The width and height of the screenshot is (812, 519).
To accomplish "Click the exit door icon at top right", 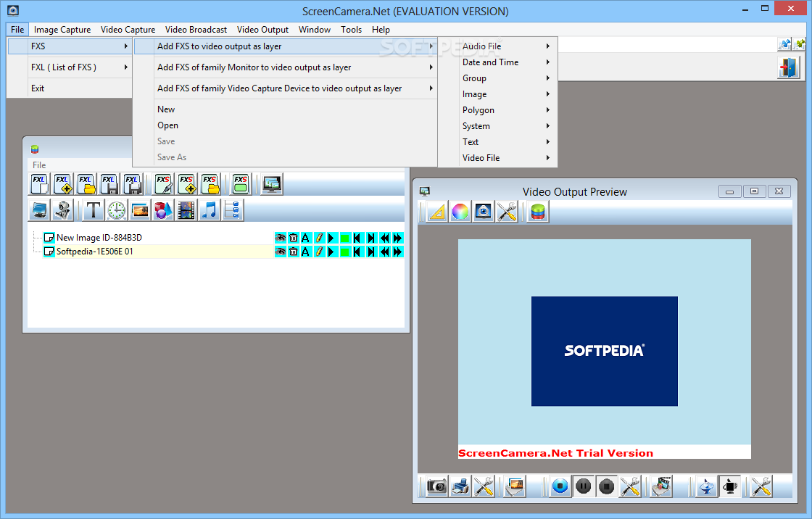I will point(788,68).
